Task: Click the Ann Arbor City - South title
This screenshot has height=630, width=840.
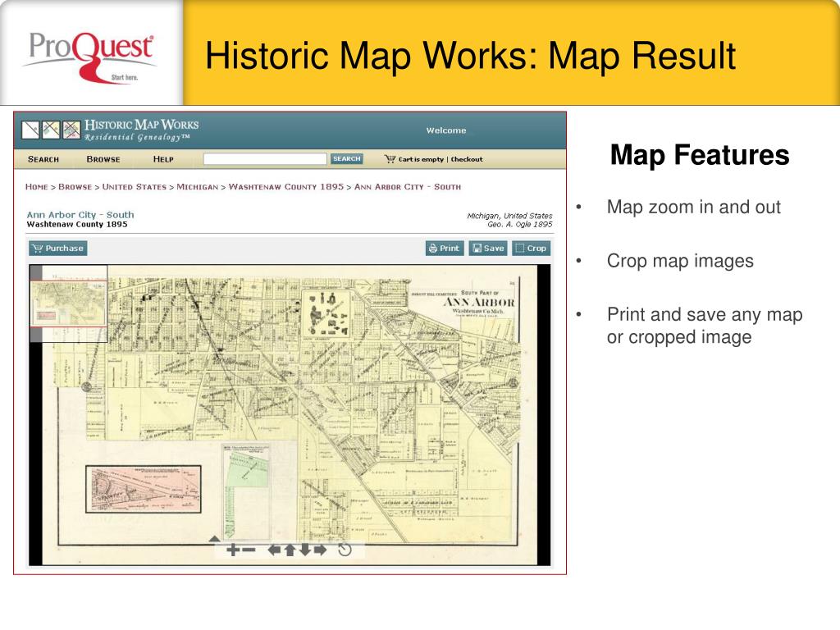Action: (x=80, y=215)
